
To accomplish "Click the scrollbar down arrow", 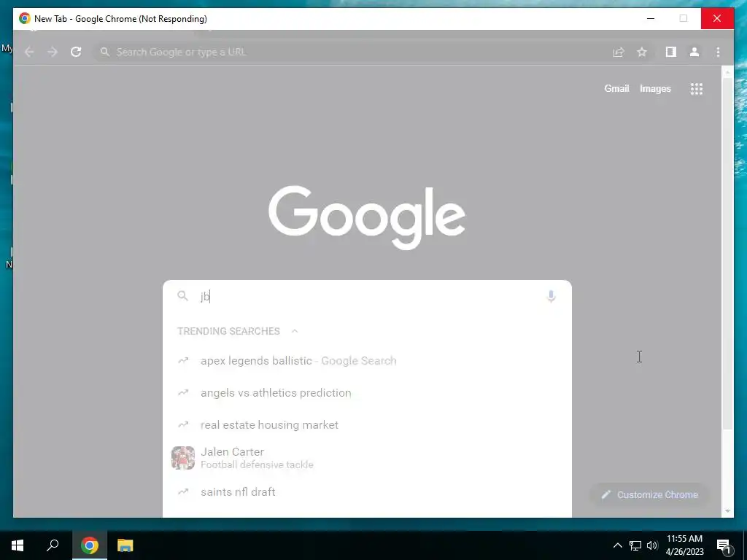I will (727, 511).
